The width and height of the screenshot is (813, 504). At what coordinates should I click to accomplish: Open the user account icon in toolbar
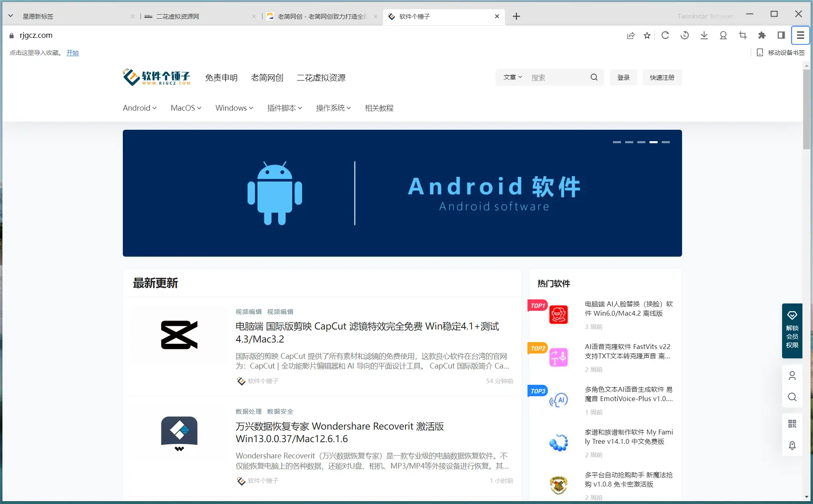[x=723, y=35]
